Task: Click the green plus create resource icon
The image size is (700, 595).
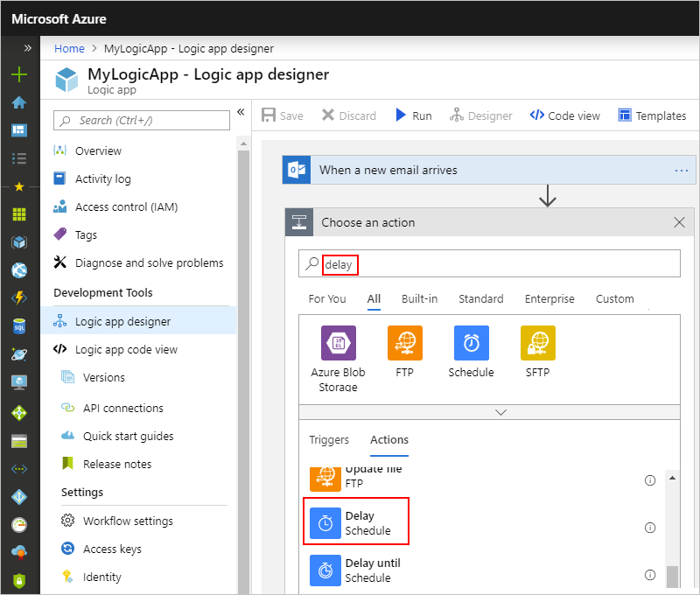Action: click(x=18, y=74)
